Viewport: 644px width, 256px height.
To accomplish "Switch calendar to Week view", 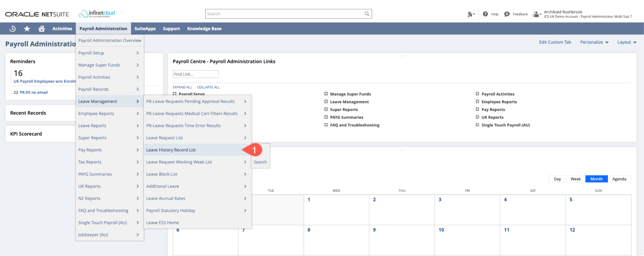I will pyautogui.click(x=575, y=179).
